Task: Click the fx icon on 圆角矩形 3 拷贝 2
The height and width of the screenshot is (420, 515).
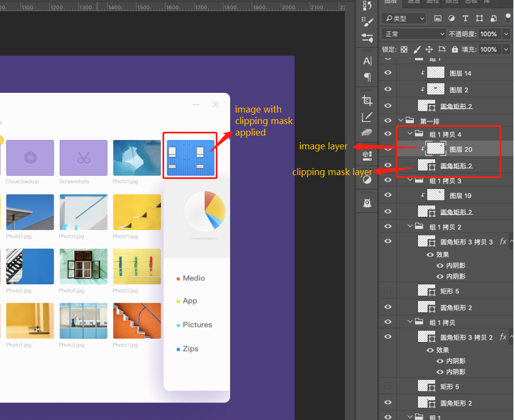Action: (503, 337)
